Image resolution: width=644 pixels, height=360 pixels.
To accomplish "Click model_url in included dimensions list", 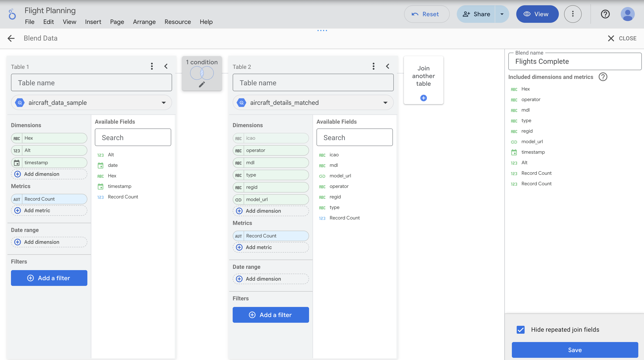I will coord(532,142).
